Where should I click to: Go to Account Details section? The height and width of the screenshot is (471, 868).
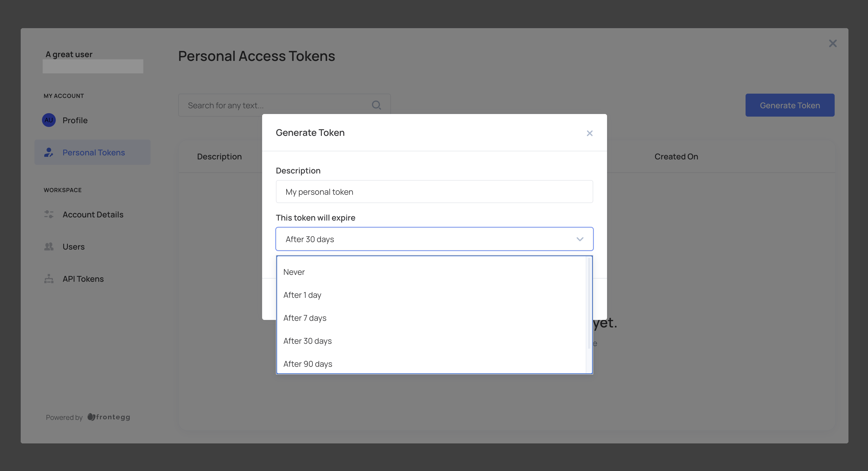93,215
